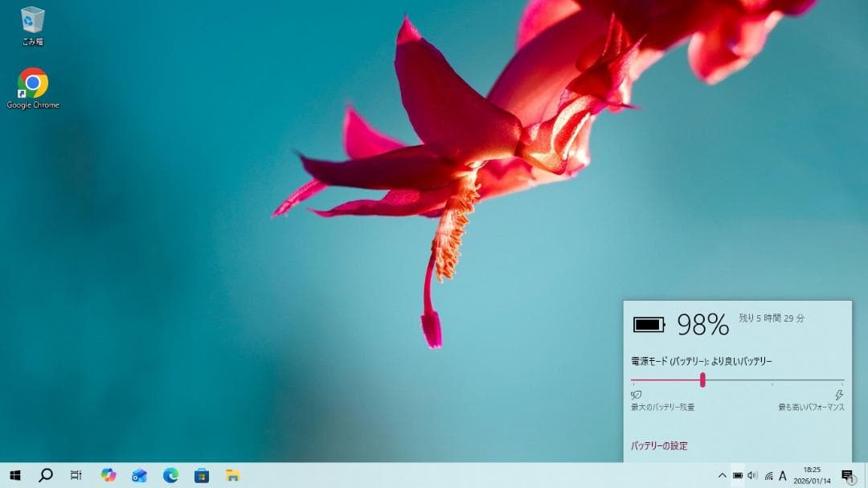Open the Outlook mail app

[x=138, y=476]
